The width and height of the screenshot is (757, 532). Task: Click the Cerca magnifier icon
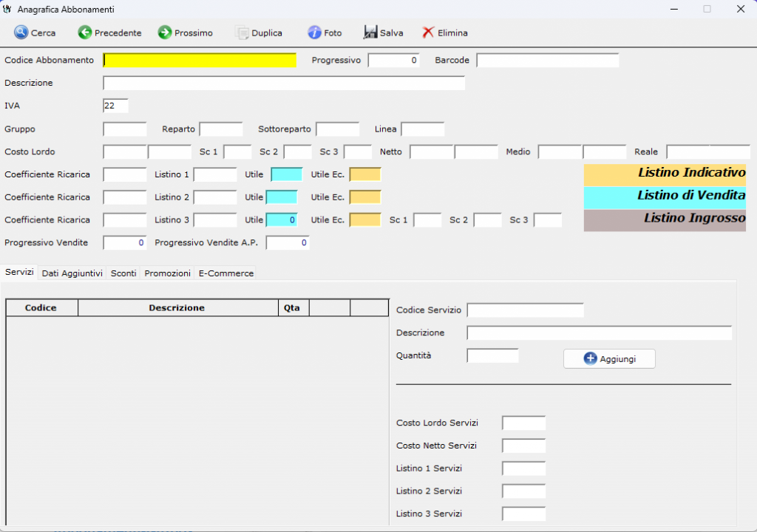[x=21, y=33]
